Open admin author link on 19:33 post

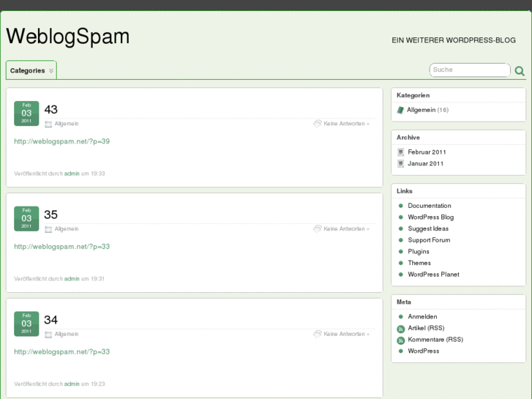[x=72, y=174]
